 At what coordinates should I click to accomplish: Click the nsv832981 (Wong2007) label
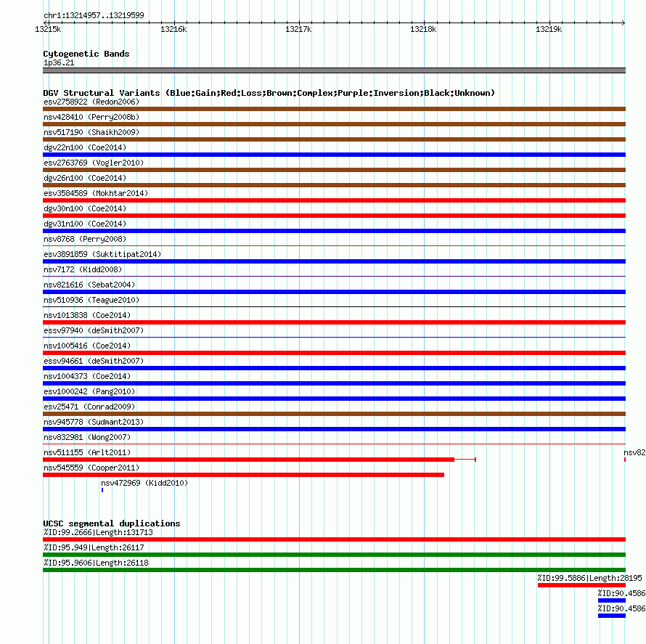tap(87, 437)
